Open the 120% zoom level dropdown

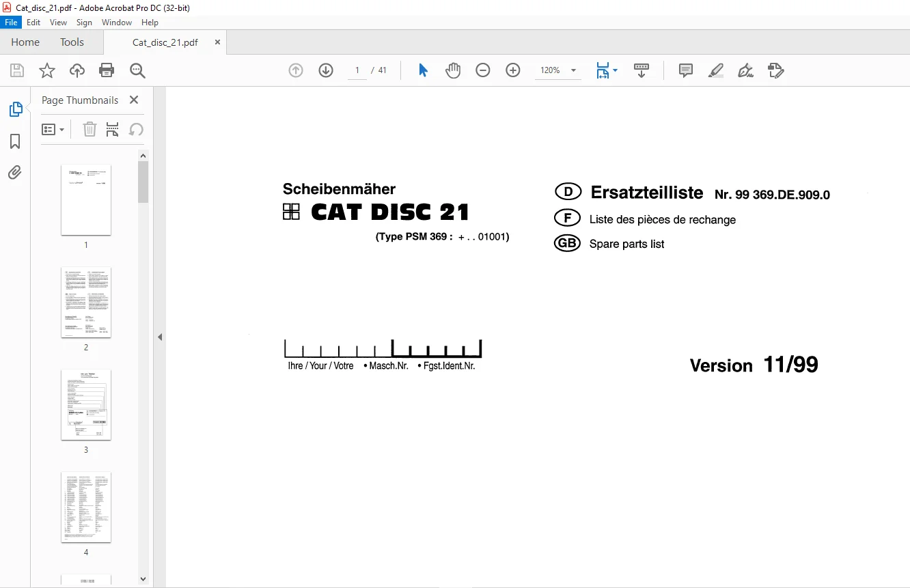(x=573, y=70)
